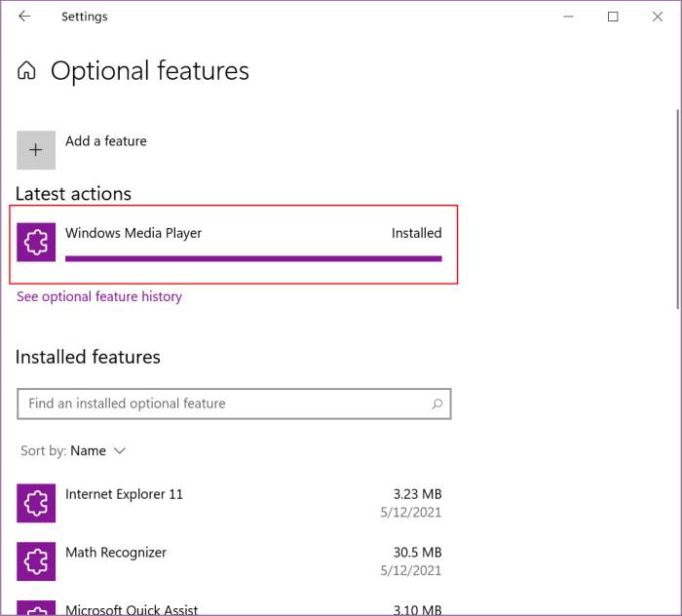
Task: Select the Internet Explorer 11 feature
Action: click(229, 503)
